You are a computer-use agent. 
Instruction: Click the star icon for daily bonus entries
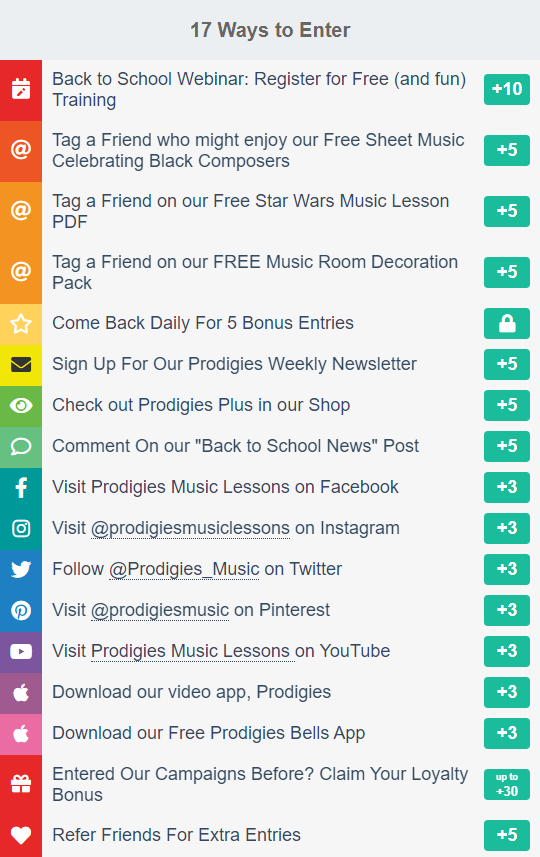21,324
